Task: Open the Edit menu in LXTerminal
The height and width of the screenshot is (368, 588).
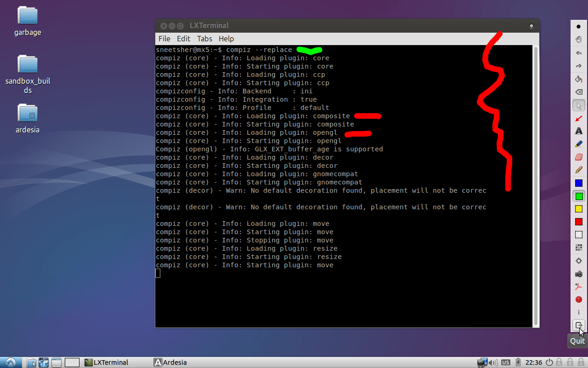Action: coord(183,39)
